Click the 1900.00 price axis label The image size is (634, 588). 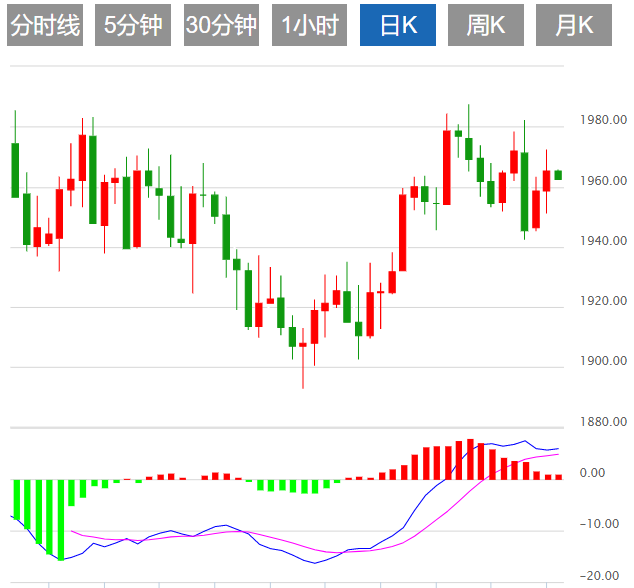coord(603,361)
